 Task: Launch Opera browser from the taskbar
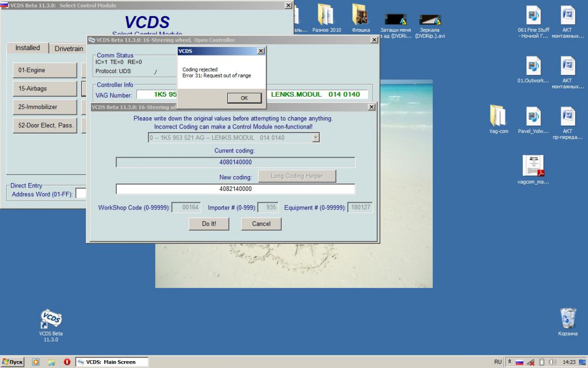pyautogui.click(x=67, y=362)
